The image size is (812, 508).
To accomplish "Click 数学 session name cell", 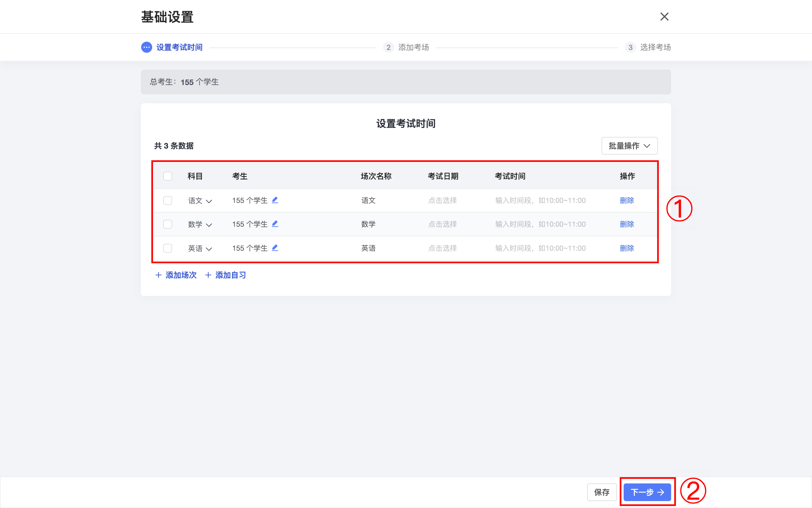I will click(x=368, y=224).
